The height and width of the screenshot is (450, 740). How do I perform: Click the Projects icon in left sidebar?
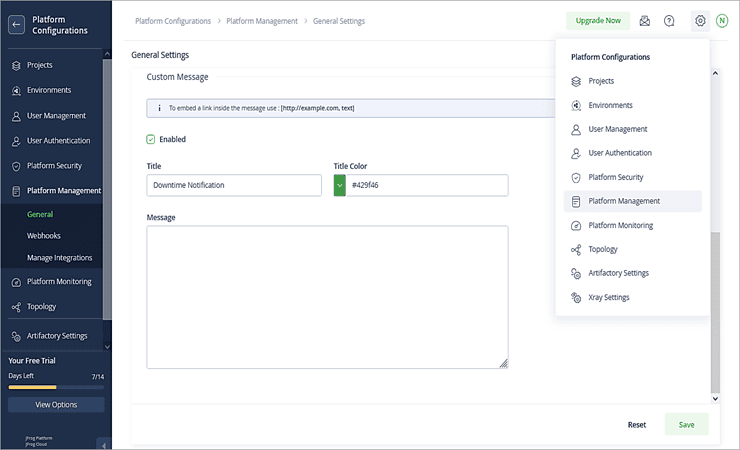[16, 65]
